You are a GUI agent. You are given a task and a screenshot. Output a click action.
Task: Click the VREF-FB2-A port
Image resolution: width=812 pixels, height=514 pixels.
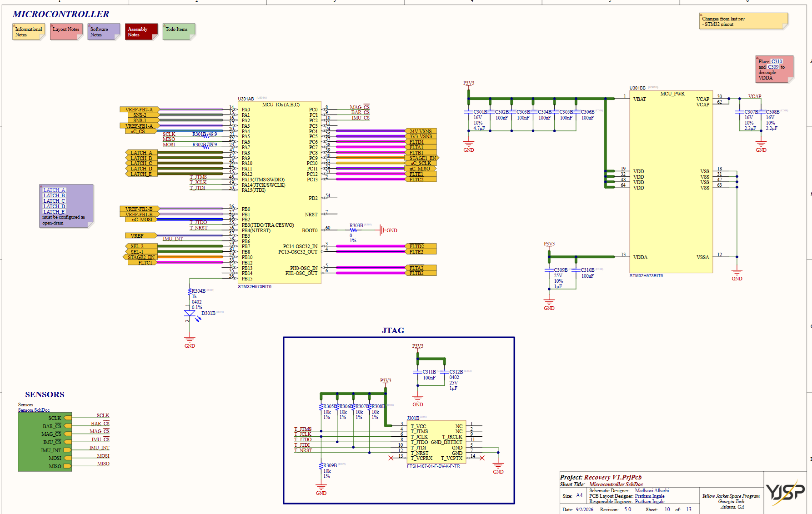click(140, 110)
